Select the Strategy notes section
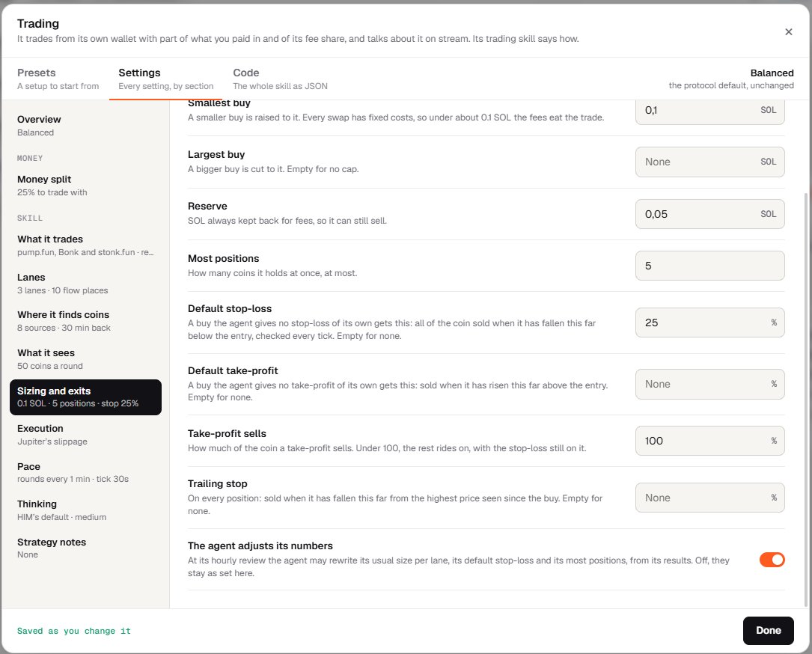Viewport: 812px width, 654px height. coord(85,548)
